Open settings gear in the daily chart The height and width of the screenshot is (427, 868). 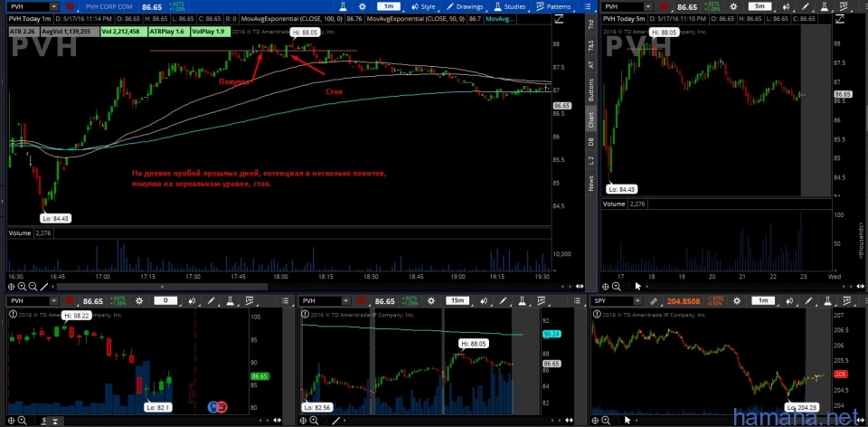[x=139, y=300]
